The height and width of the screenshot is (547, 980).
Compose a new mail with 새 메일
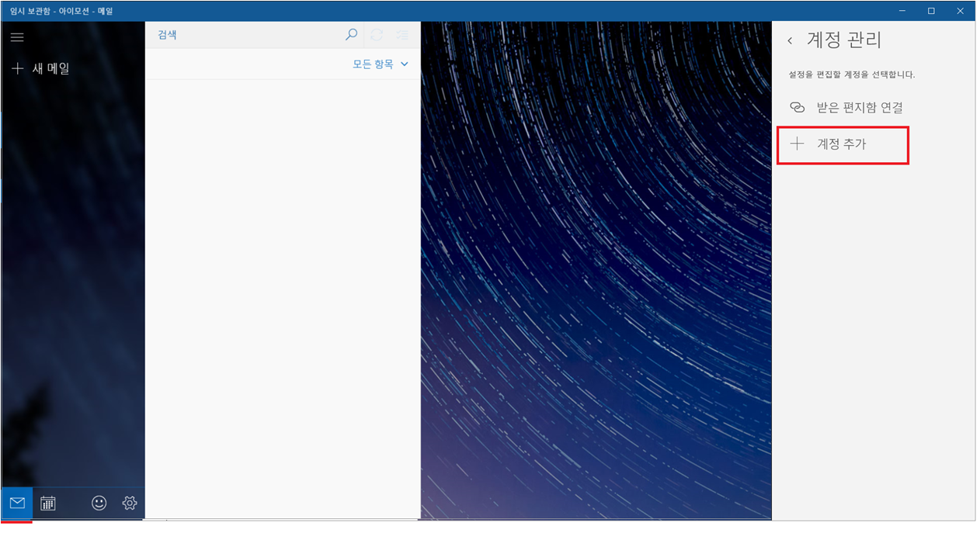pos(41,68)
